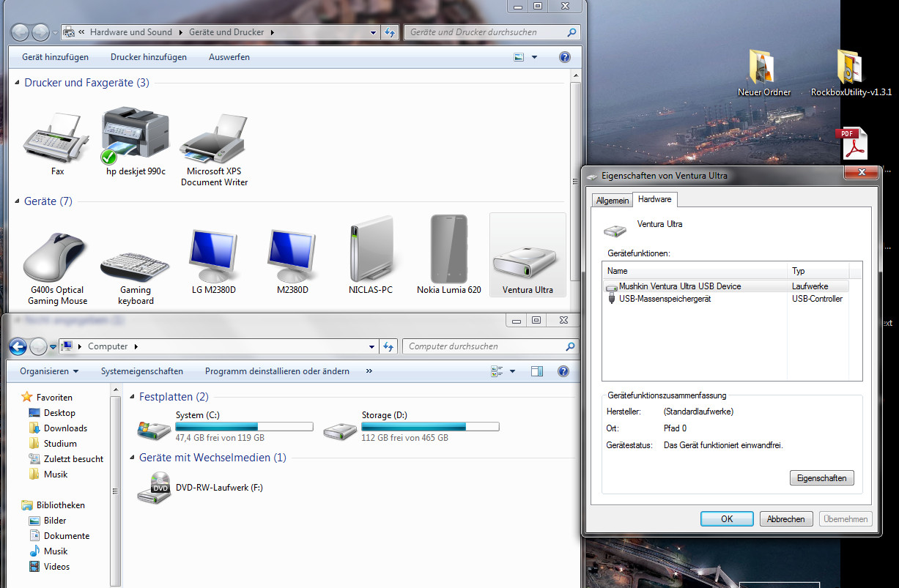Collapse the Drucker und Faxgeräte group

[x=18, y=83]
